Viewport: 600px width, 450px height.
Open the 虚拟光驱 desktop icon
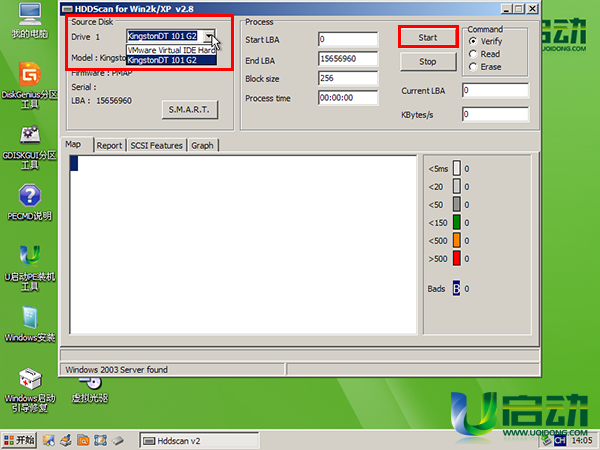[x=90, y=390]
